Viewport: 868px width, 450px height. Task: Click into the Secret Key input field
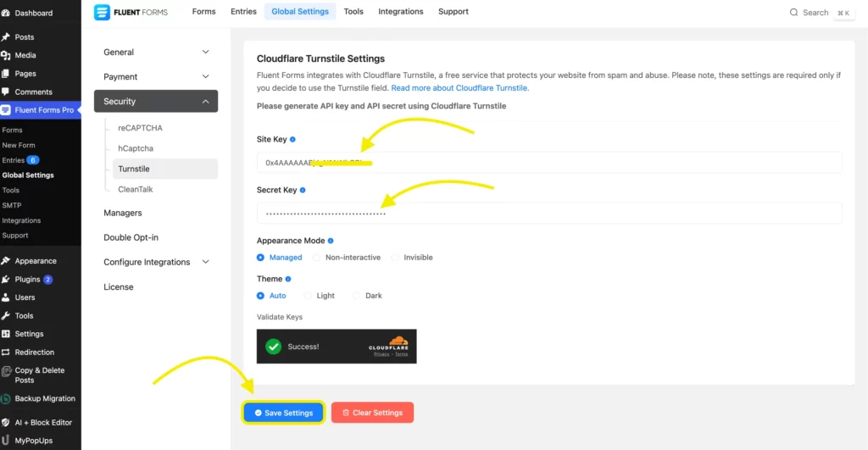(x=549, y=213)
